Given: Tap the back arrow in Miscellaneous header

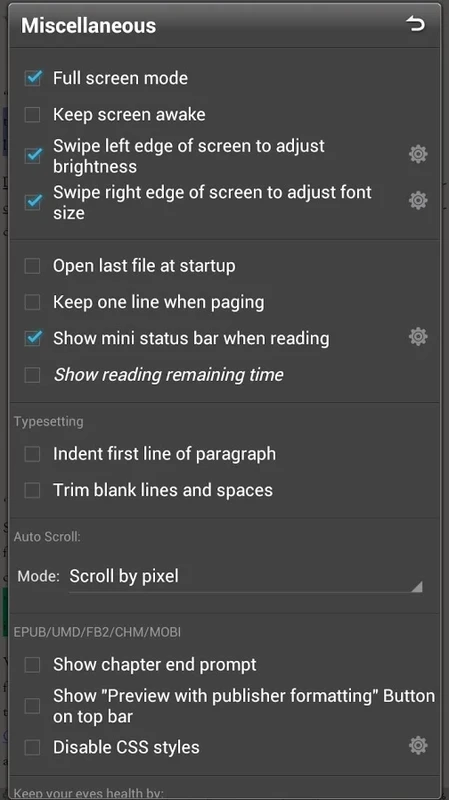Looking at the screenshot, I should pyautogui.click(x=415, y=24).
